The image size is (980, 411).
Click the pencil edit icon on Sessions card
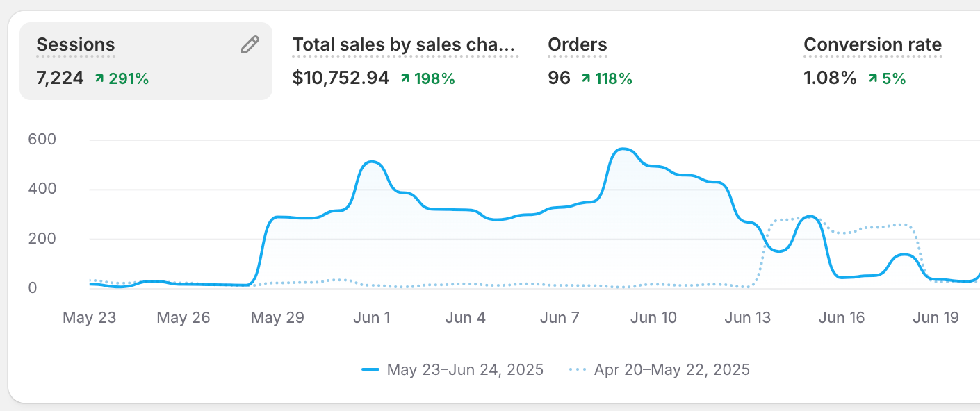(x=250, y=45)
